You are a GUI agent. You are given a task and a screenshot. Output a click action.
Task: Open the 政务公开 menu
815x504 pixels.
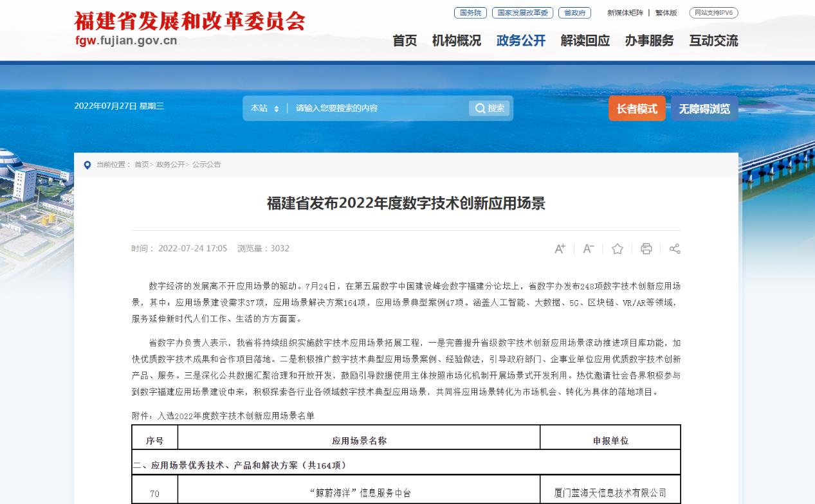click(x=521, y=40)
